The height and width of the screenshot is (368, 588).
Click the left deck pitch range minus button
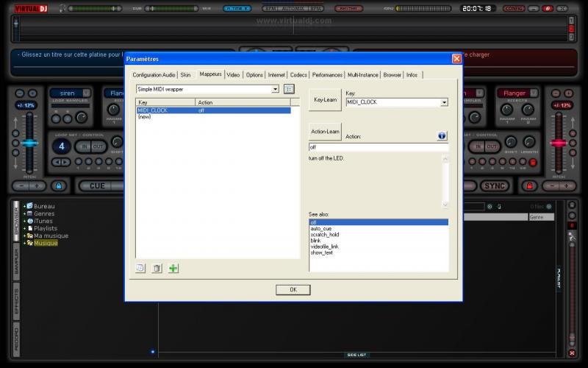click(x=20, y=93)
